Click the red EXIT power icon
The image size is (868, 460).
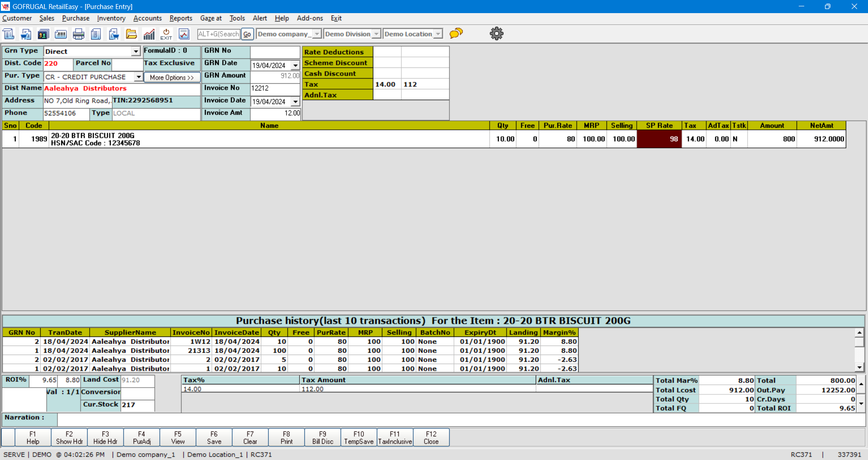pyautogui.click(x=166, y=34)
